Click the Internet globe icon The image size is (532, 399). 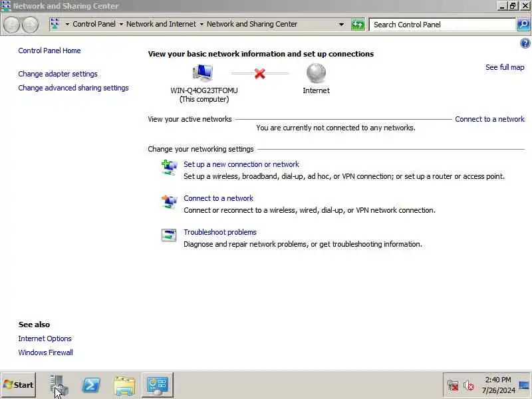(316, 72)
